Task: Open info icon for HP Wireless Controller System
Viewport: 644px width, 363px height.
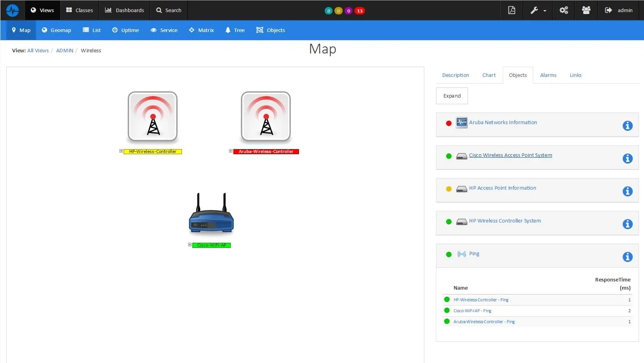Action: (627, 224)
